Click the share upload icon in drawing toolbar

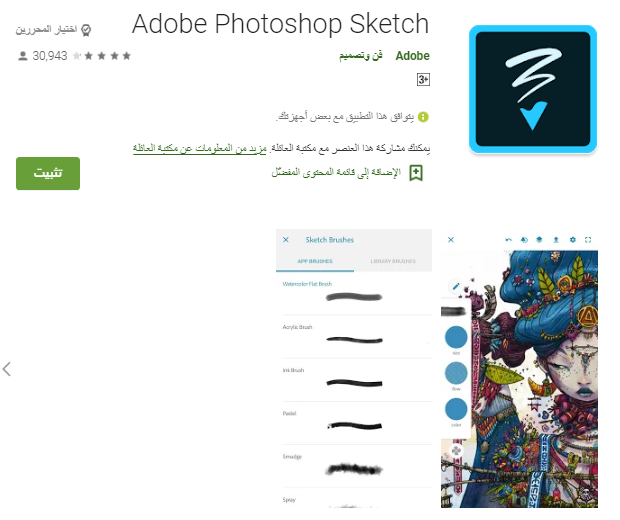click(556, 240)
